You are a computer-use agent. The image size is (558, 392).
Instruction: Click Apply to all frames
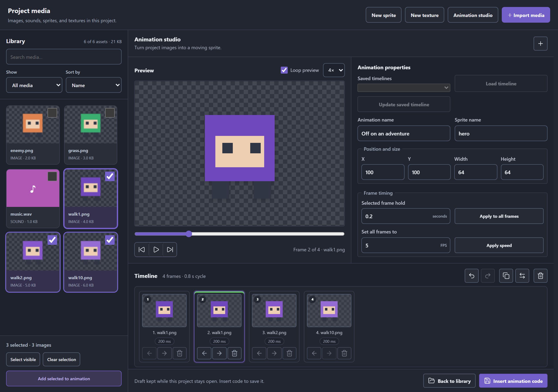[499, 216]
